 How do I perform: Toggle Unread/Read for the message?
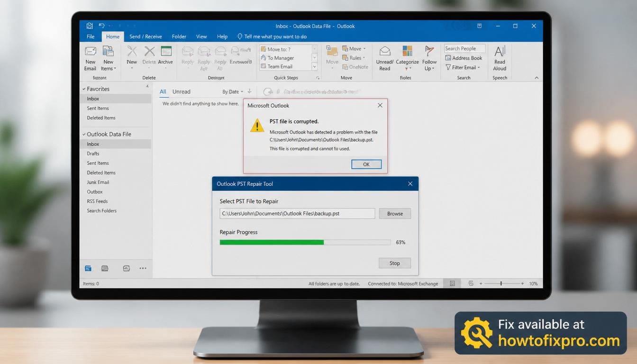pyautogui.click(x=384, y=58)
